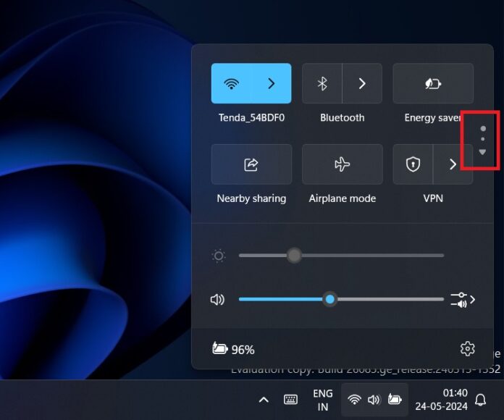This screenshot has height=420, width=504.
Task: Expand the VPN connections chevron
Action: tap(453, 164)
